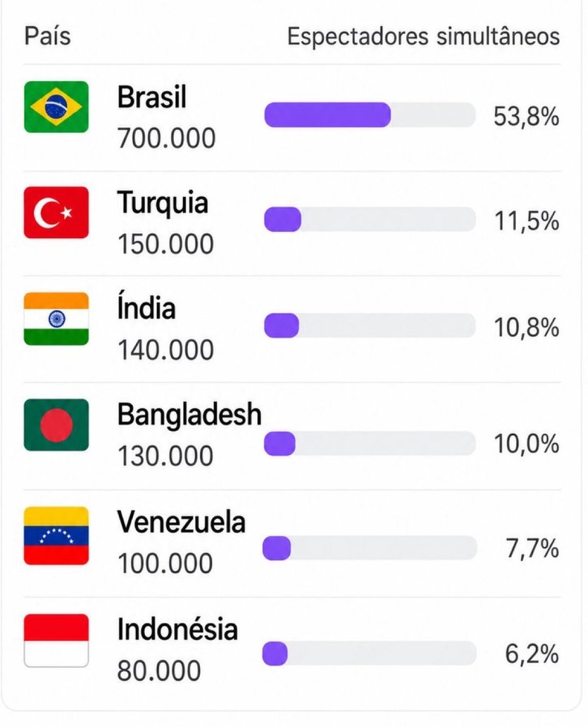Tap the India flag icon

pyautogui.click(x=56, y=319)
